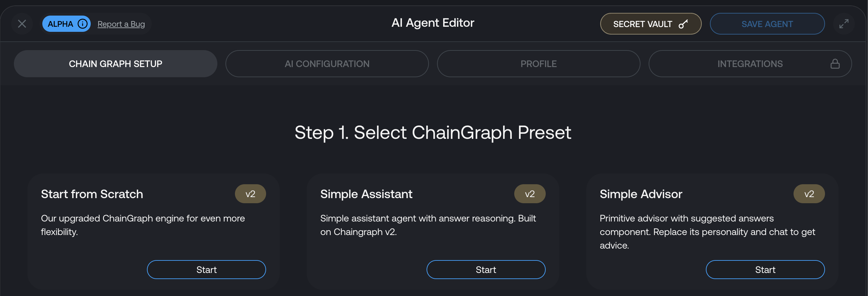Click the Save Agent button
The height and width of the screenshot is (296, 868).
click(x=767, y=24)
